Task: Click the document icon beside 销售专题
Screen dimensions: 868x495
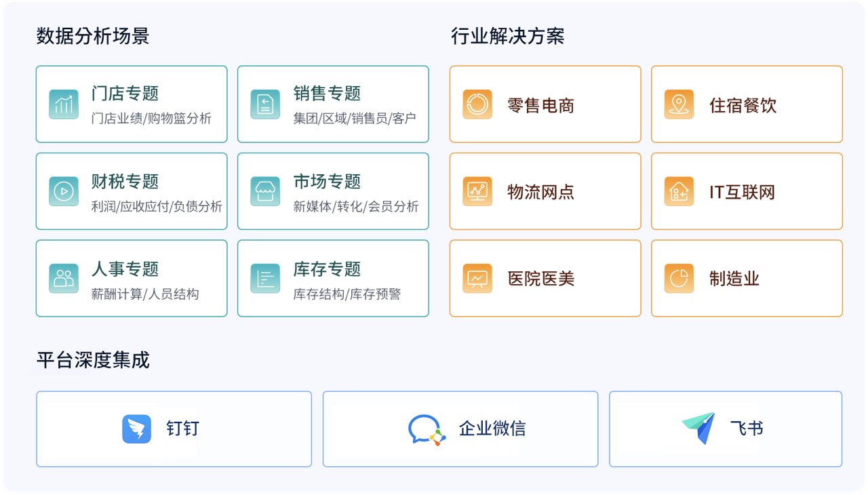Action: coord(265,104)
